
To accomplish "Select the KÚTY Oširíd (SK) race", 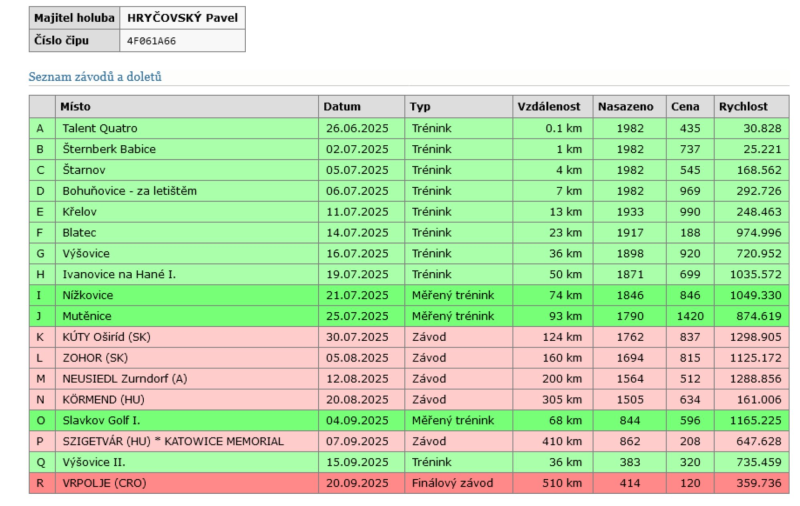I will pos(111,337).
